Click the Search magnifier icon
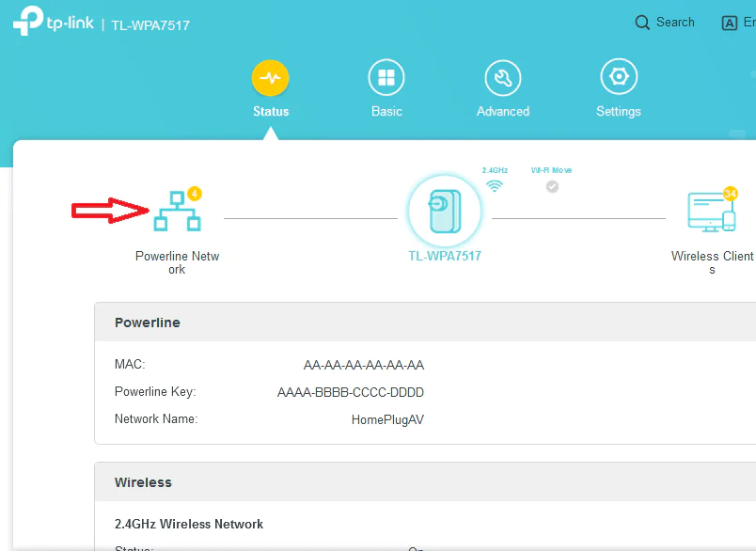The image size is (756, 551). coord(643,22)
